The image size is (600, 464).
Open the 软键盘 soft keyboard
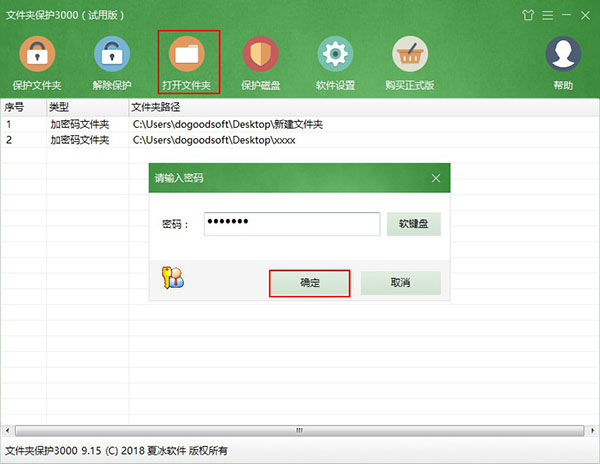click(414, 224)
